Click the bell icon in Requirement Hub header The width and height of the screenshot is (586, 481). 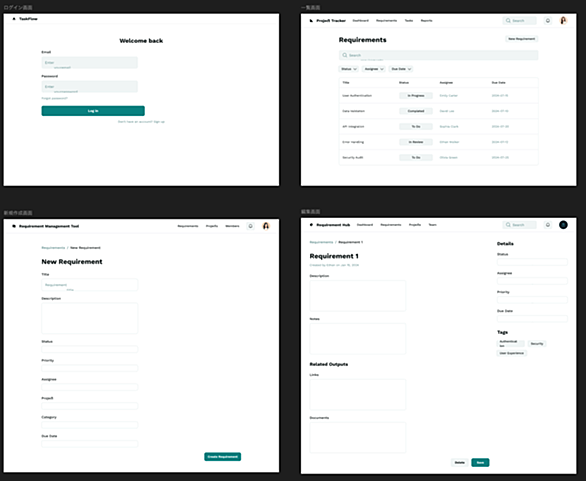[x=548, y=225]
